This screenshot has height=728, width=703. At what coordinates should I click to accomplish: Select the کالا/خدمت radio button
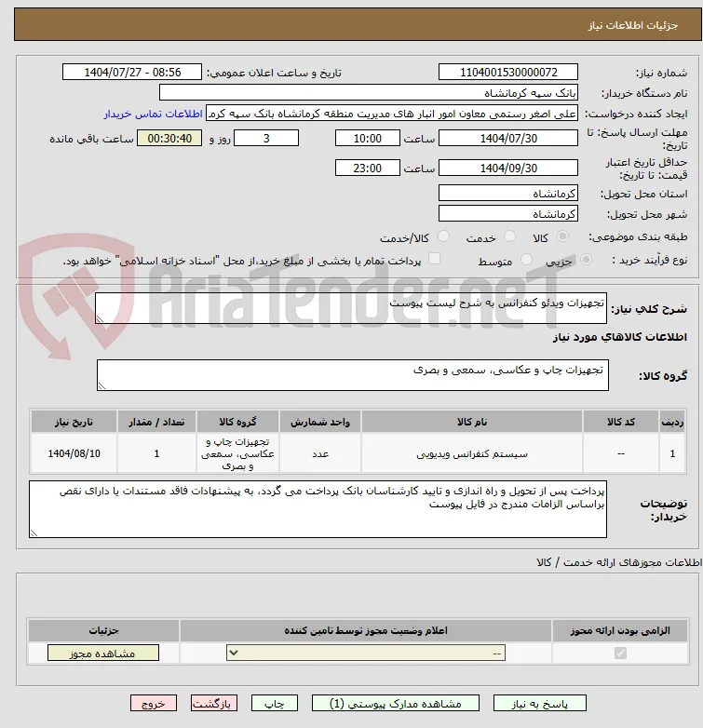click(443, 236)
